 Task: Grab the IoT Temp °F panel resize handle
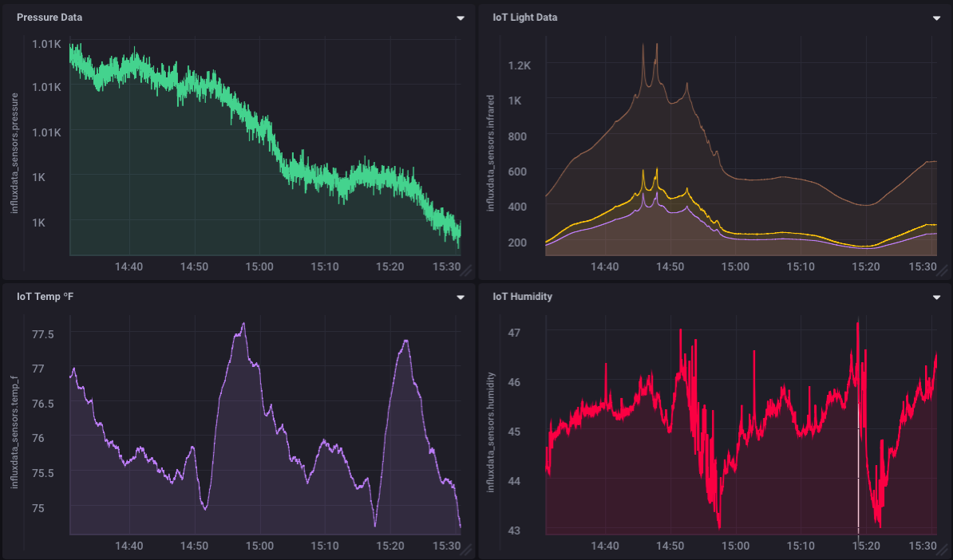point(465,549)
